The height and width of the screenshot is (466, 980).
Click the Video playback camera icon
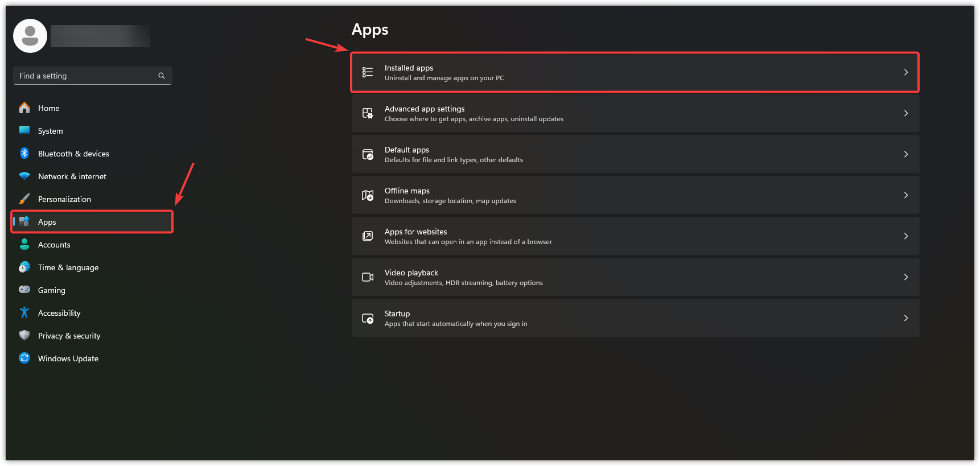[x=368, y=277]
